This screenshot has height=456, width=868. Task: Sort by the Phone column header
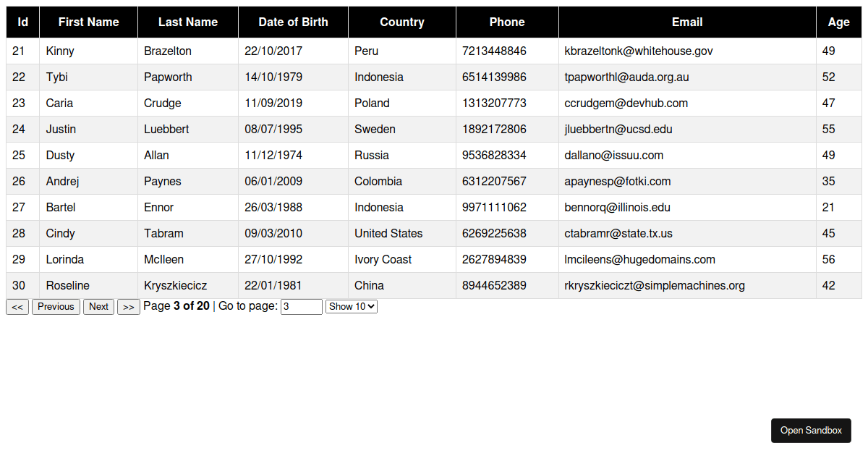click(x=507, y=22)
